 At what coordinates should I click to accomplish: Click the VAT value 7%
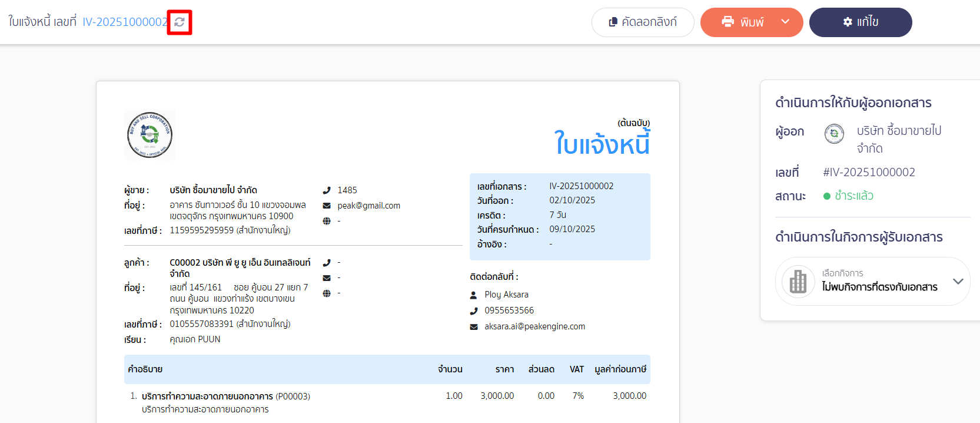578,396
